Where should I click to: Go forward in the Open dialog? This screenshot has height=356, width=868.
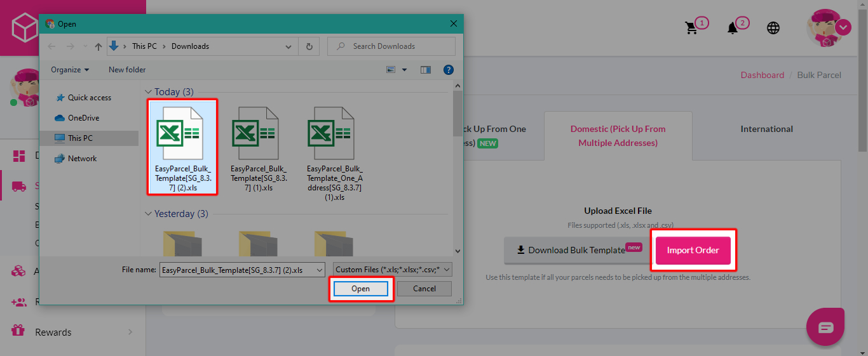tap(69, 46)
